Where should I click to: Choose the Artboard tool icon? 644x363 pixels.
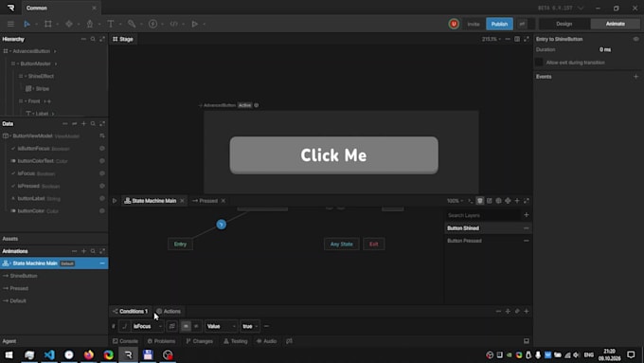(48, 24)
